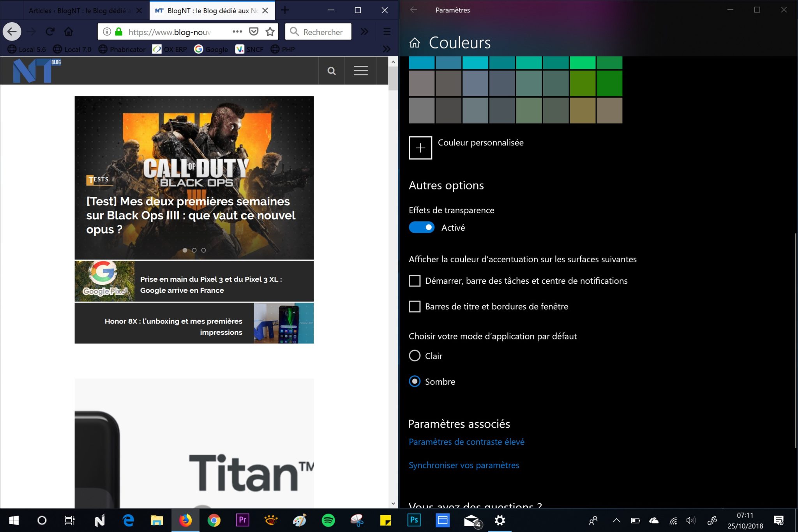This screenshot has width=798, height=532.
Task: Click the NT Blog logo
Action: click(x=37, y=71)
